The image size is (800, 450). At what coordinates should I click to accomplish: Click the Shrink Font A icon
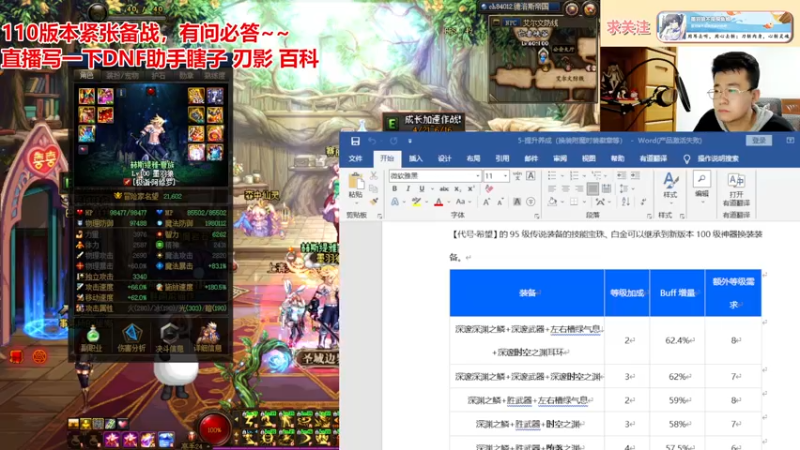coord(499,202)
